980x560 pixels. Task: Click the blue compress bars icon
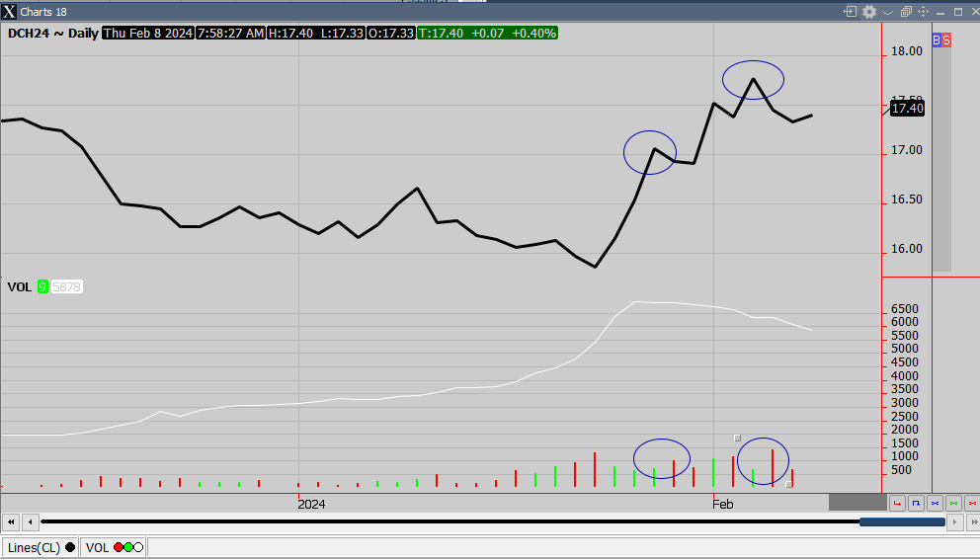pyautogui.click(x=935, y=503)
